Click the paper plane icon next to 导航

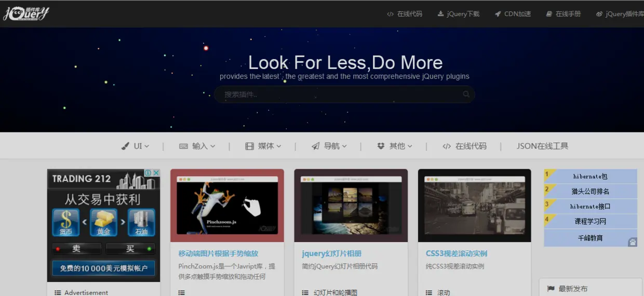(x=315, y=146)
